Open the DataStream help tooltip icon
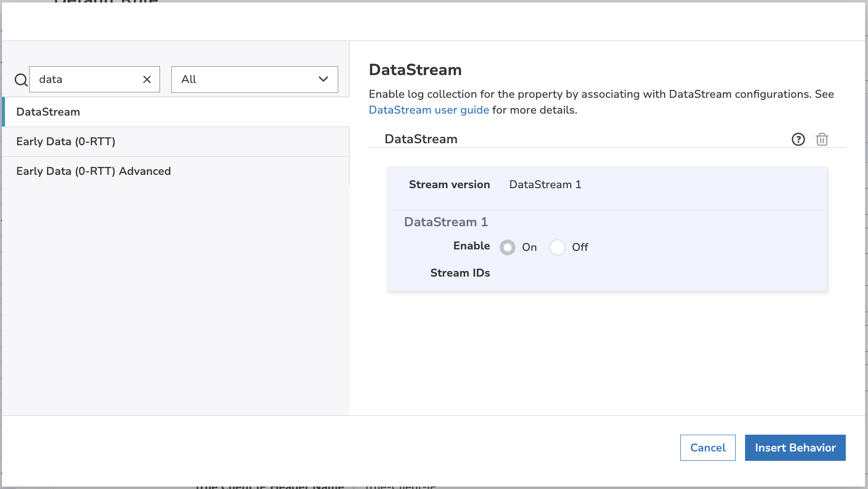 point(798,139)
